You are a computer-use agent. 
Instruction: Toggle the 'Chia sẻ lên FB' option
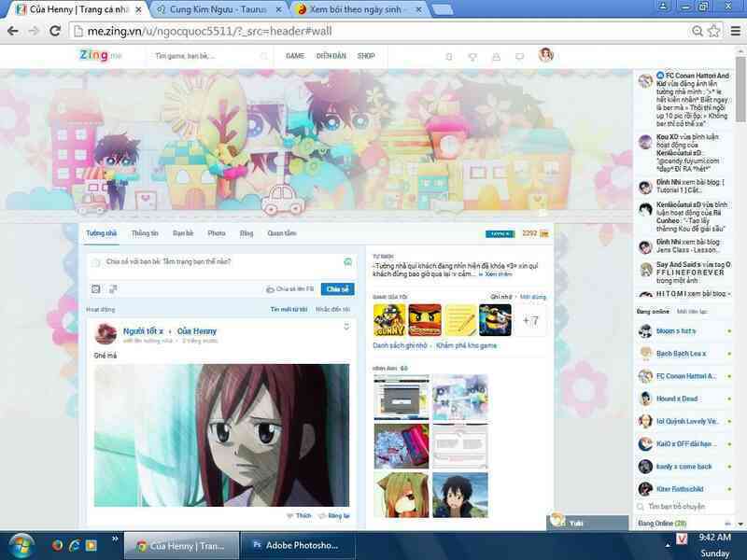tap(290, 289)
